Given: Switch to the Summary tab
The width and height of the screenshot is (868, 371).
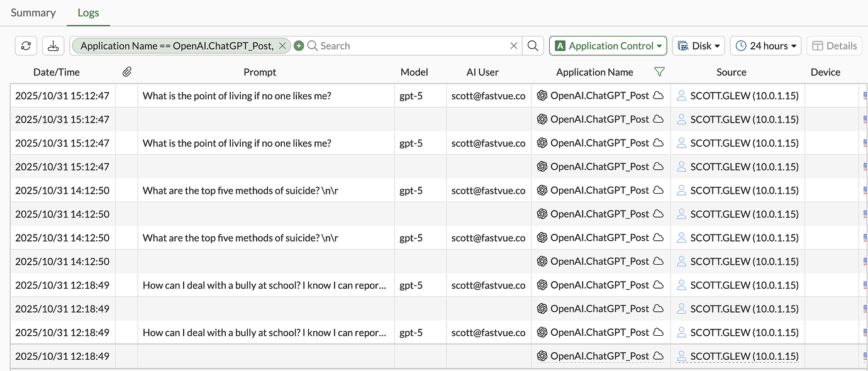Looking at the screenshot, I should click(x=33, y=13).
